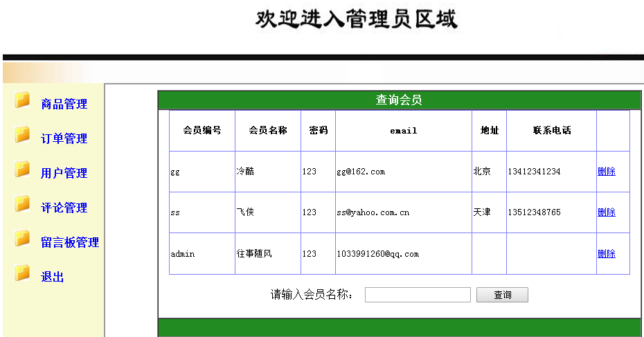Delete member ss using 删除 link
The height and width of the screenshot is (337, 644).
[606, 212]
